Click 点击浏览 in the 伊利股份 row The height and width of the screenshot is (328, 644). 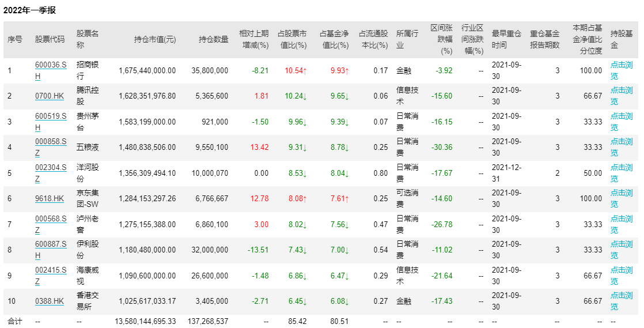[x=622, y=250]
